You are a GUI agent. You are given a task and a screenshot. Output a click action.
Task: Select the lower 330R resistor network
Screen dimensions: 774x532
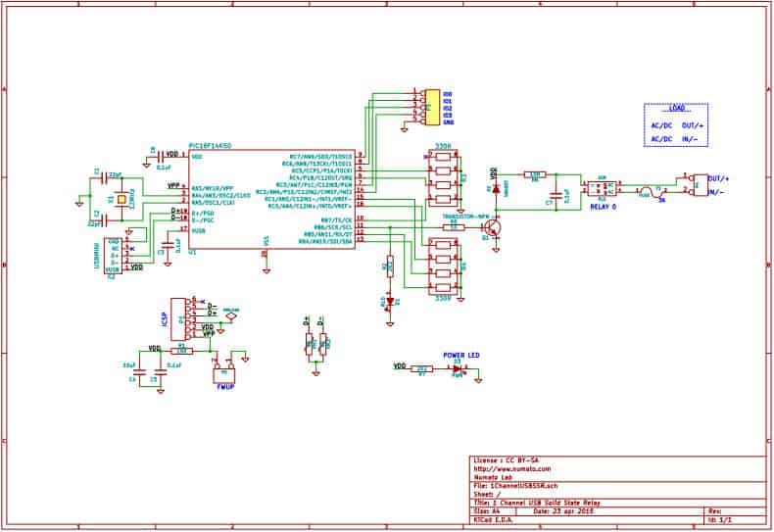click(444, 268)
